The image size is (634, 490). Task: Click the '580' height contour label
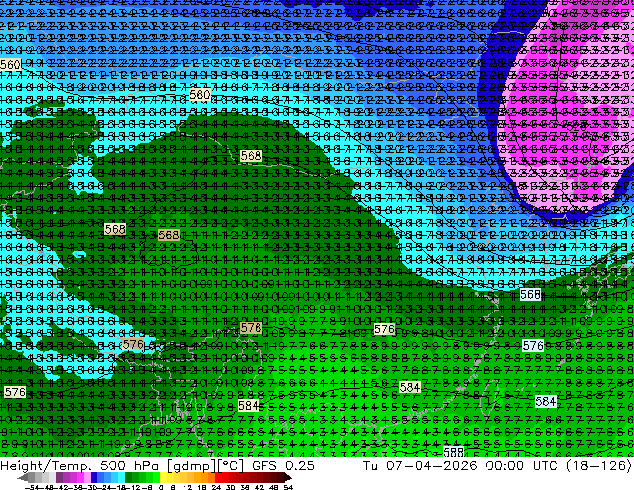tap(199, 95)
